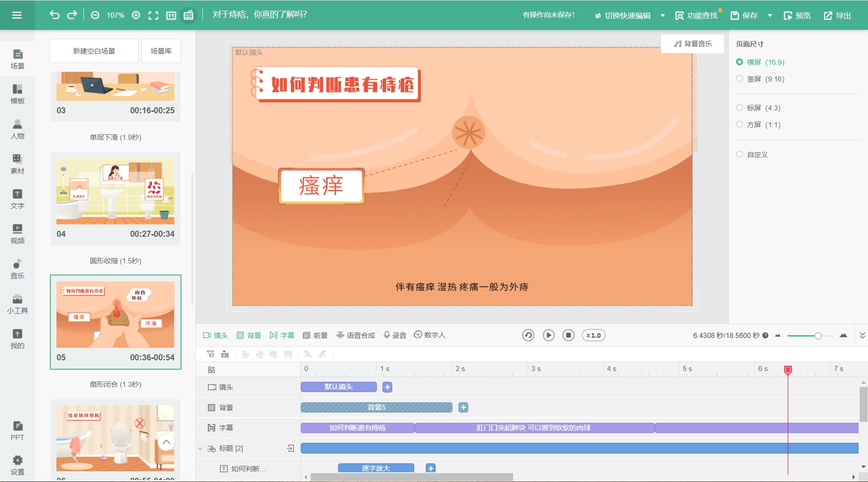
Task: Click 扇形闭合 (1.3秒) transition label
Action: coord(115,384)
